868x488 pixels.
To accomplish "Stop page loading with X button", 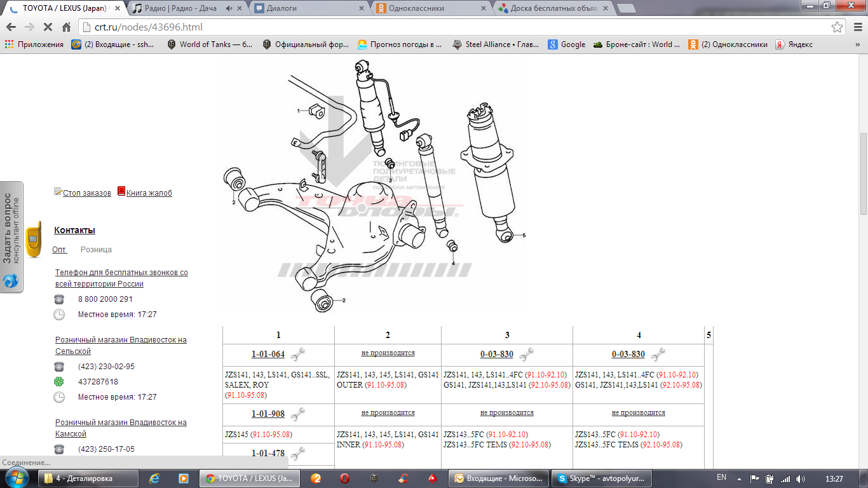I will [48, 27].
